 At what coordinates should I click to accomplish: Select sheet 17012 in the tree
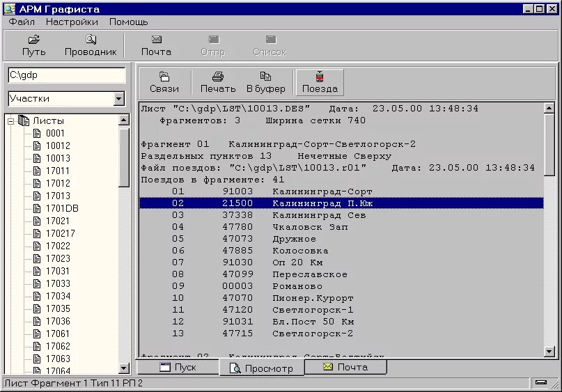58,183
